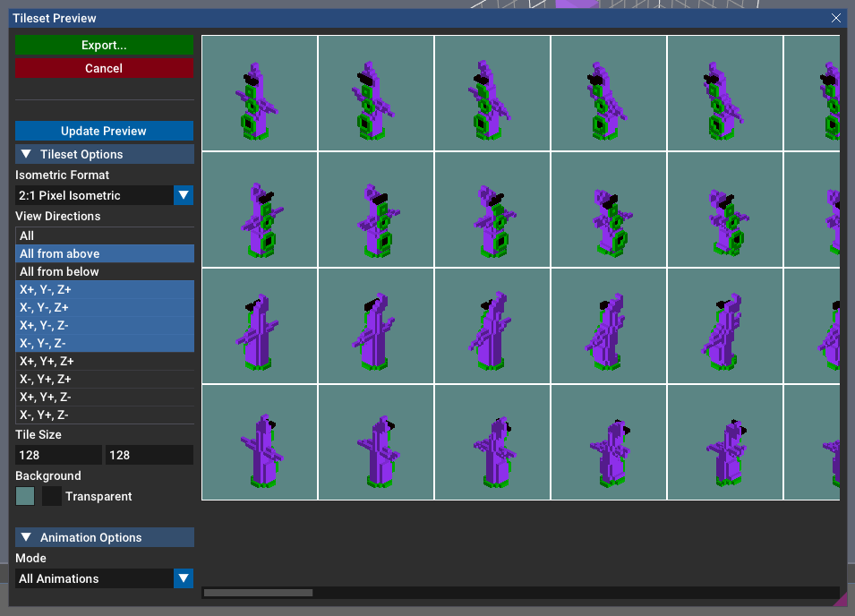Image resolution: width=855 pixels, height=616 pixels.
Task: Click third tile in top row
Action: 492,93
